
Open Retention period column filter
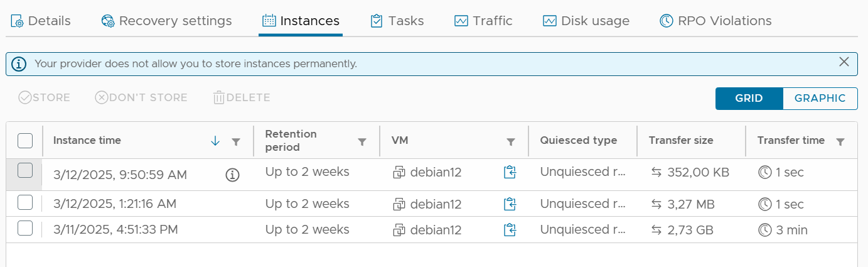[x=362, y=142]
